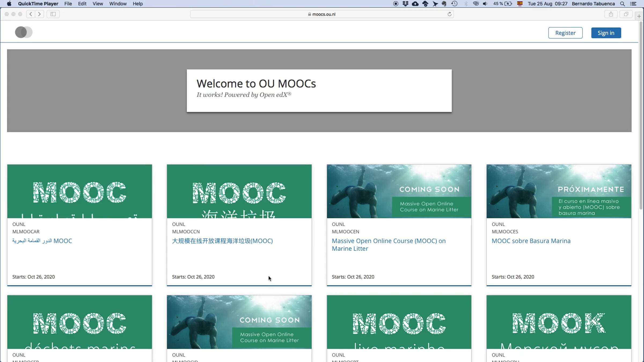Click the MLMOOCCN course code
This screenshot has width=644, height=362.
[x=186, y=231]
